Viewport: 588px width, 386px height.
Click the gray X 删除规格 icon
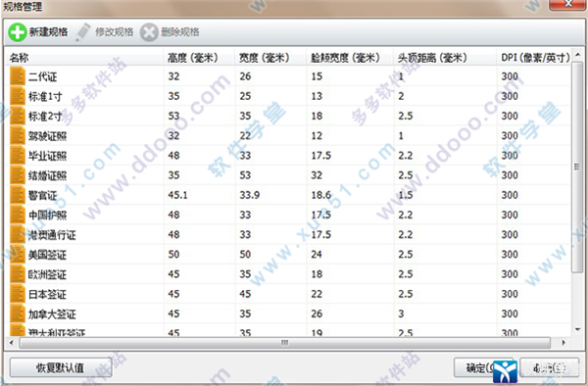[x=149, y=32]
